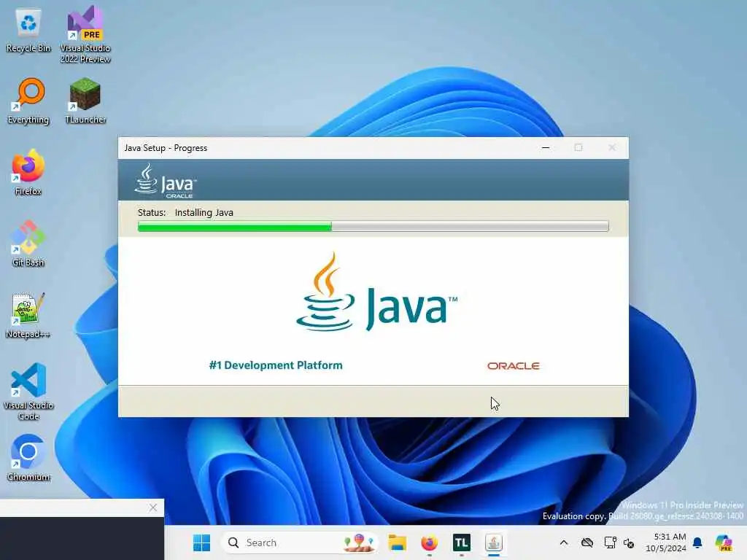747x560 pixels.
Task: Click the red ORACLE logo
Action: [x=513, y=366]
